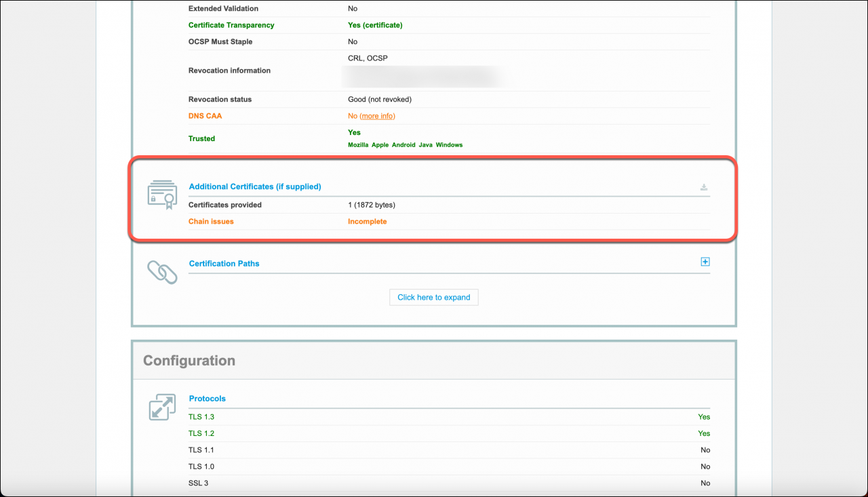Click the 'Extended Validation' label
This screenshot has height=497, width=868.
pos(223,9)
